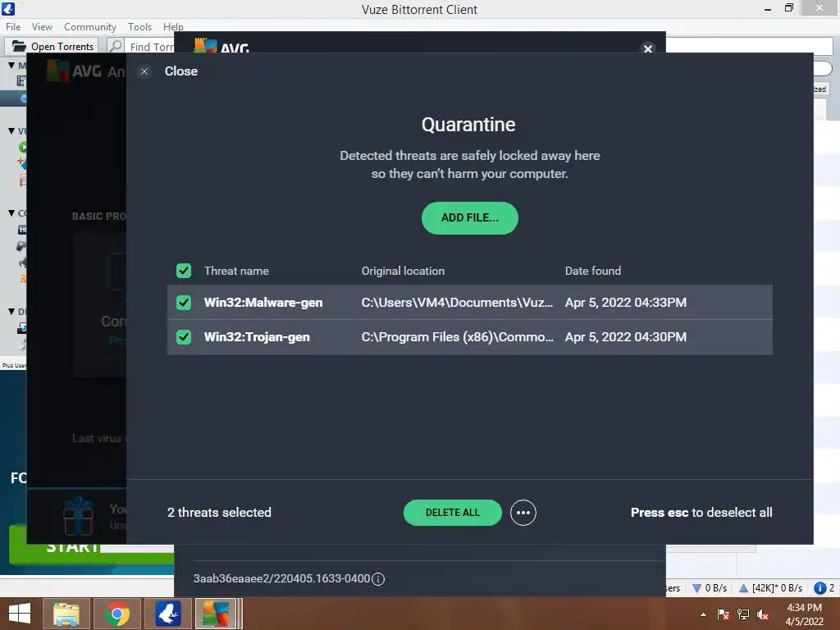The image size is (840, 630).
Task: Click the Find Torrents search field
Action: (x=151, y=47)
